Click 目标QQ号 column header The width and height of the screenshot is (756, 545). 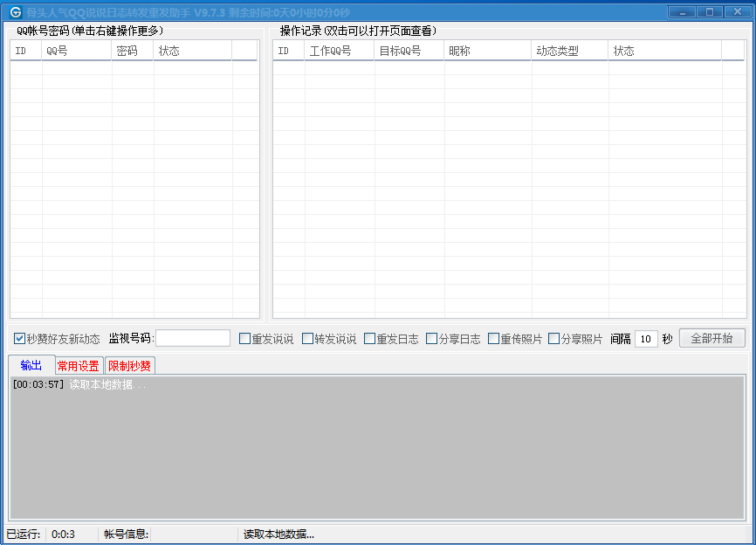click(409, 51)
